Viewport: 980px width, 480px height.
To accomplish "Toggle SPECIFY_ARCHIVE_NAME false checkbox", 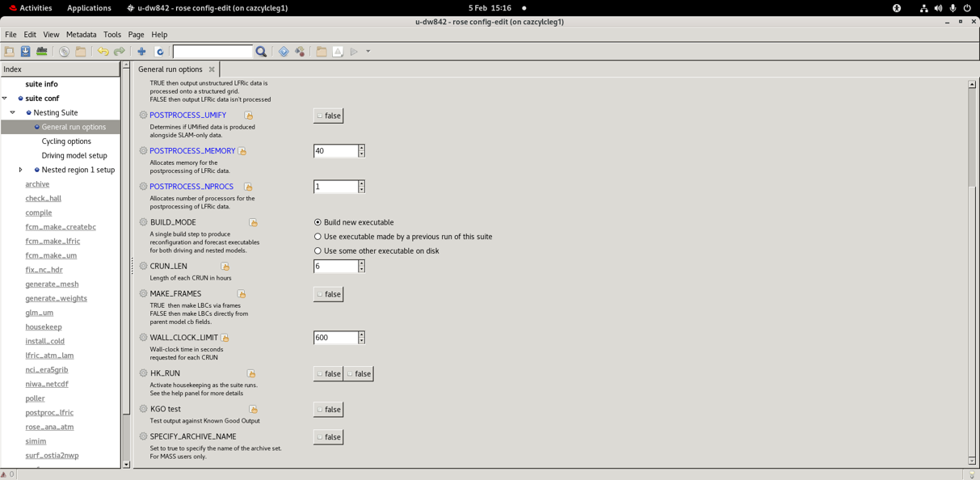I will click(x=328, y=437).
